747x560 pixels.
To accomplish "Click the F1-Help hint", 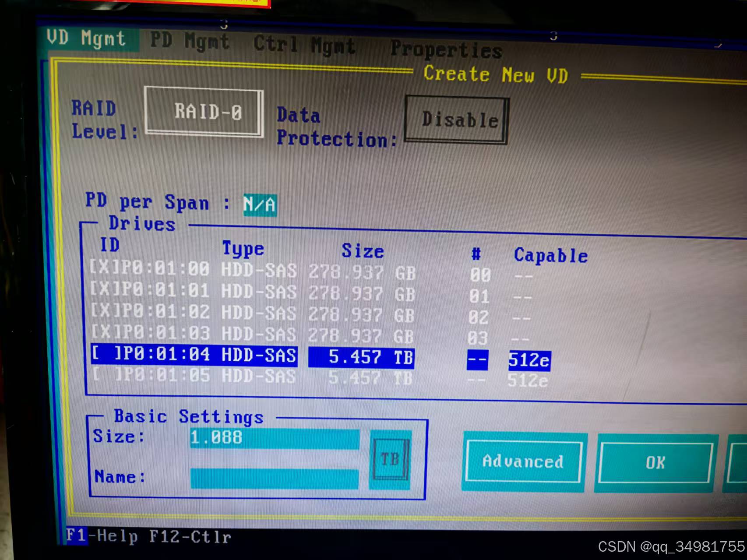I will tap(102, 535).
